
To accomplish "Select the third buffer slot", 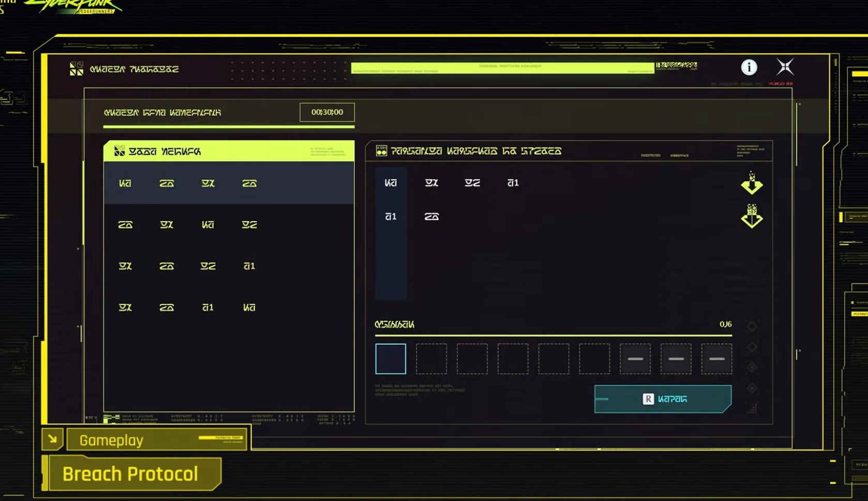I will (x=472, y=359).
